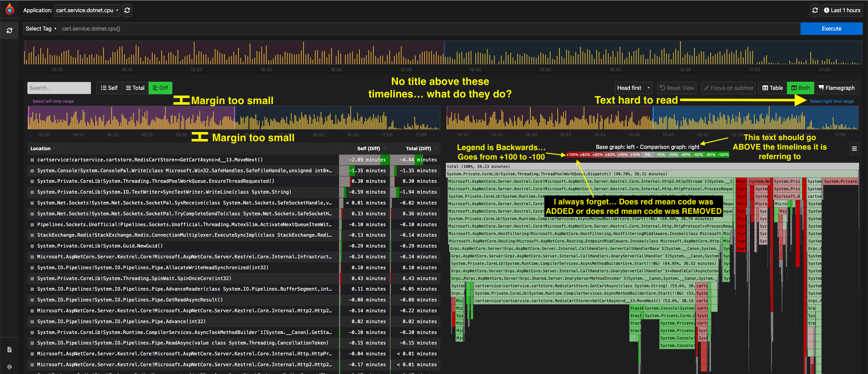868x374 pixels.
Task: Open the Application cart.service.dotnet.cpu dropdown
Action: point(87,10)
